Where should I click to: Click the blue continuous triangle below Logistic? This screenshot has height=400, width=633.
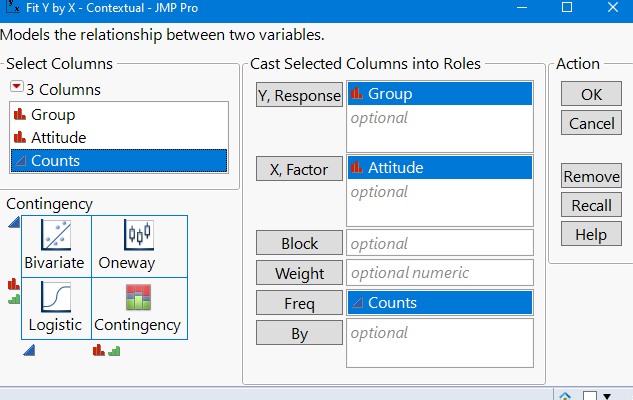(x=29, y=350)
